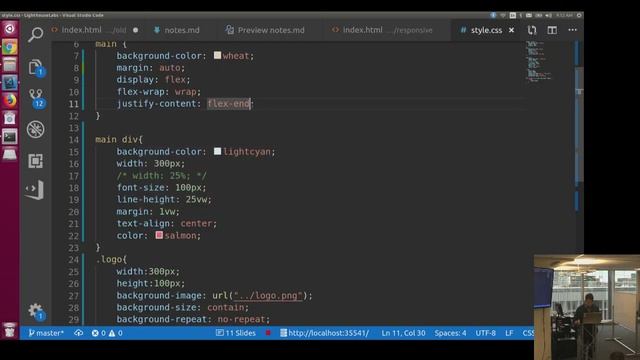Click 'margin: 1vw;' text
Screen dimensions: 640x360
(148, 211)
